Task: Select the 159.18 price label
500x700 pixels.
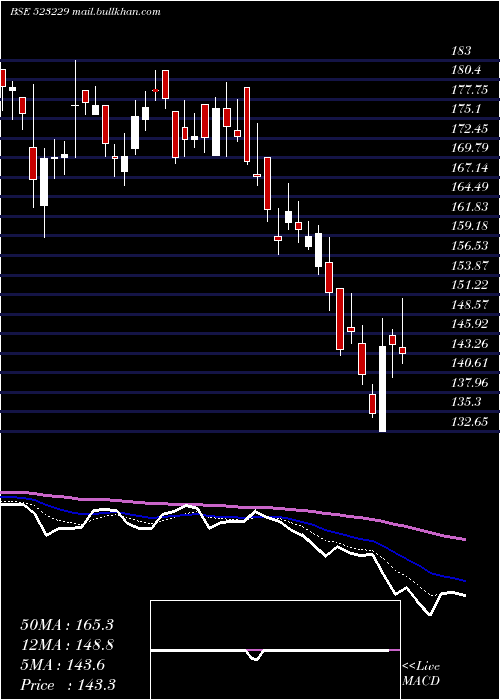Action: point(469,226)
